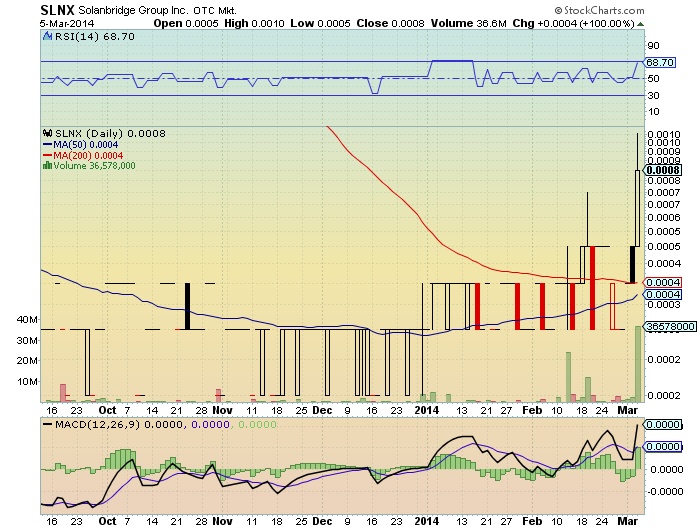Click the StockCharts.com copyright label
The width and height of the screenshot is (700, 530).
coord(599,10)
